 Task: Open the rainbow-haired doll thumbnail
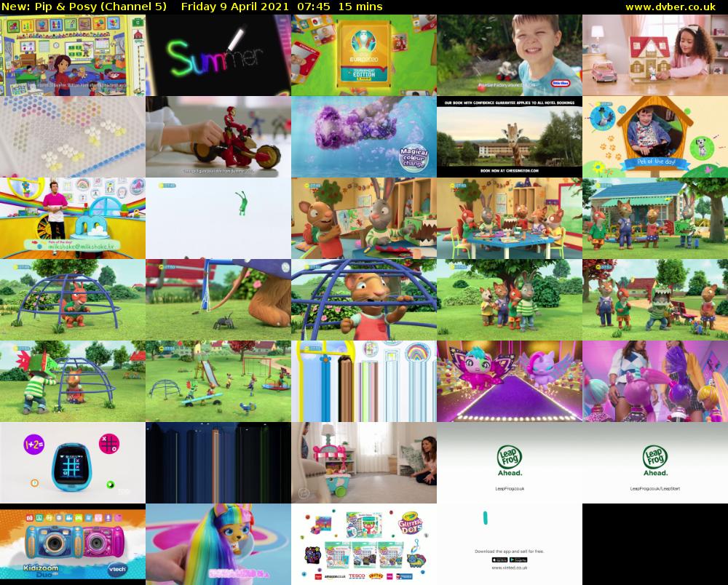pyautogui.click(x=218, y=544)
